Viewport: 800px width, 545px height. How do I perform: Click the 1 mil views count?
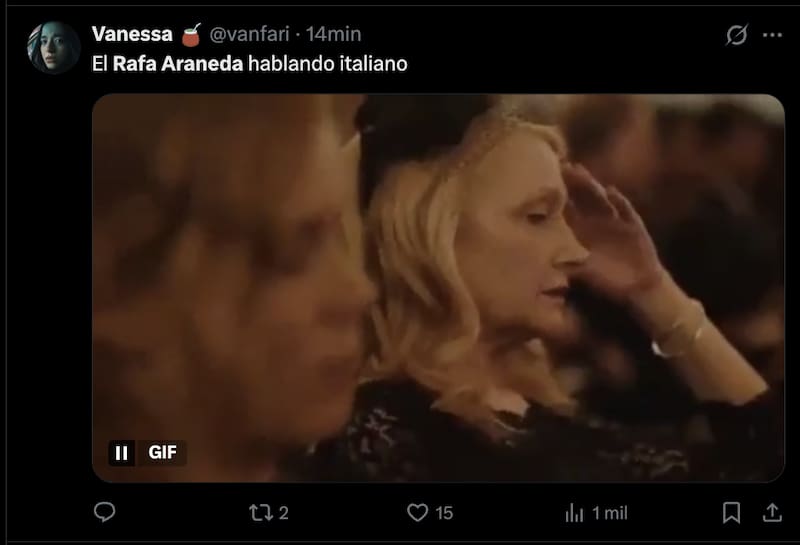[x=610, y=513]
